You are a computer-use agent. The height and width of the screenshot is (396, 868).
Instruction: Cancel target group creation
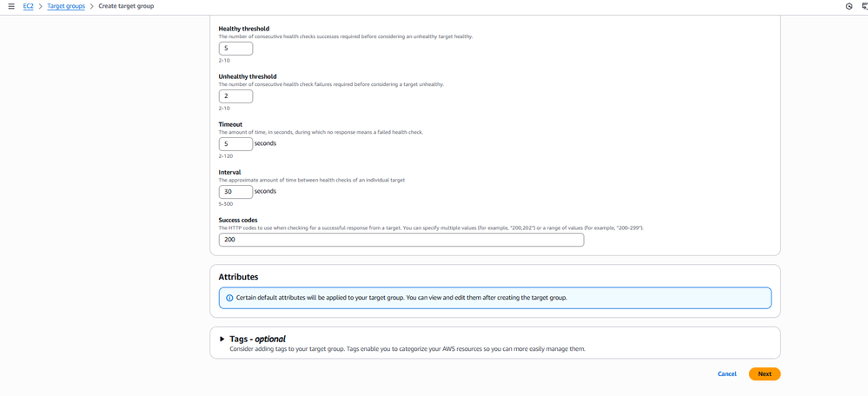(x=727, y=373)
